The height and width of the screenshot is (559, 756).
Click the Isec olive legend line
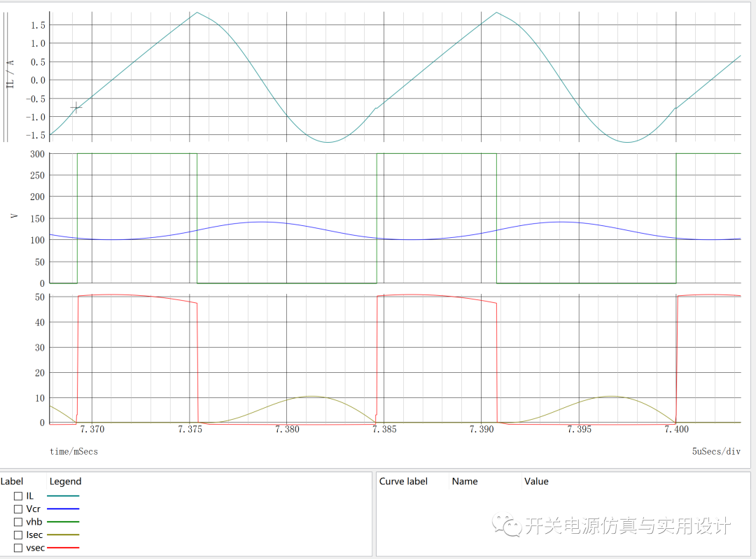63,535
